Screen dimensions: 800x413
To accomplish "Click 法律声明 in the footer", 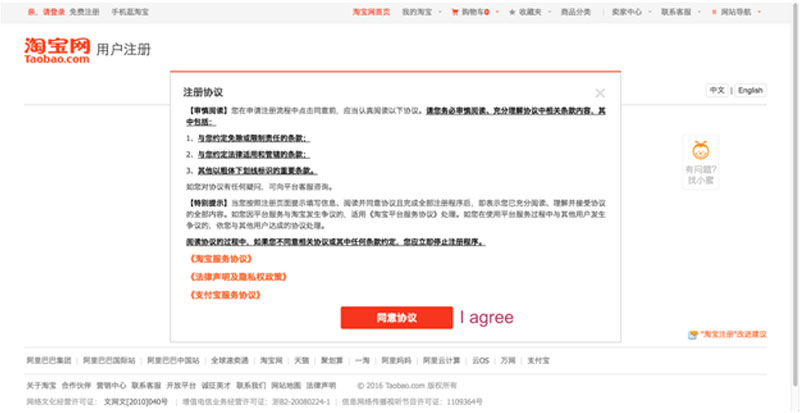I will coord(321,385).
